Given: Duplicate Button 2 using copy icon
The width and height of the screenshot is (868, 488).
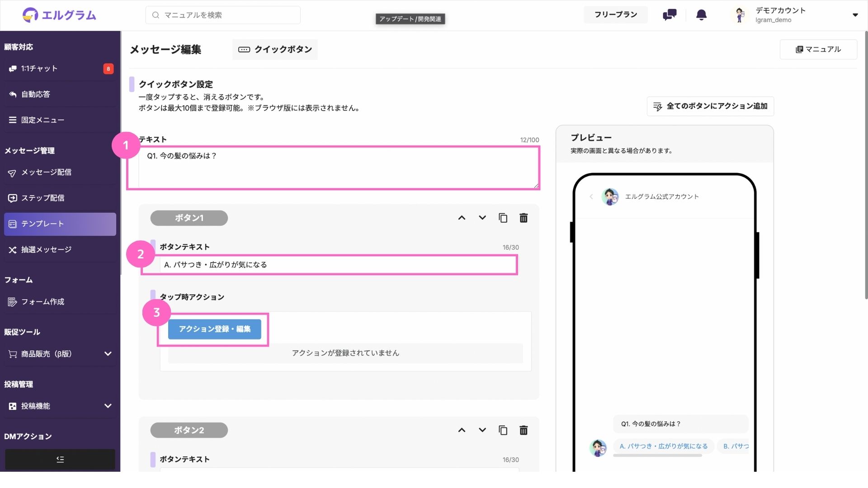Looking at the screenshot, I should (503, 431).
